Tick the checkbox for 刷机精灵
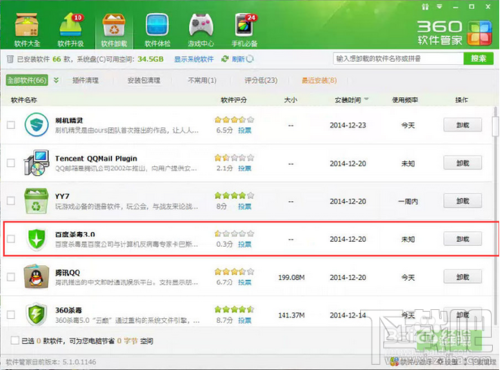The height and width of the screenshot is (370, 500). [11, 125]
